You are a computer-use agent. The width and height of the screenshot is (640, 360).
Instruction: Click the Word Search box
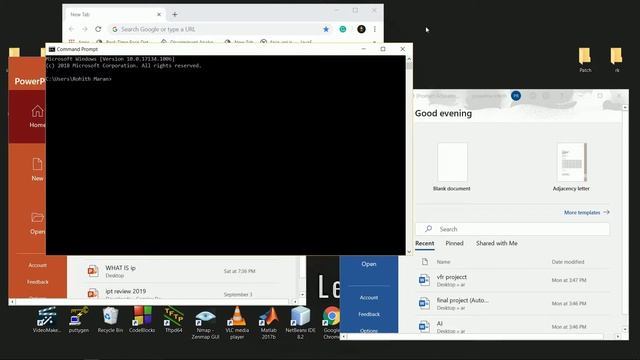(512, 229)
